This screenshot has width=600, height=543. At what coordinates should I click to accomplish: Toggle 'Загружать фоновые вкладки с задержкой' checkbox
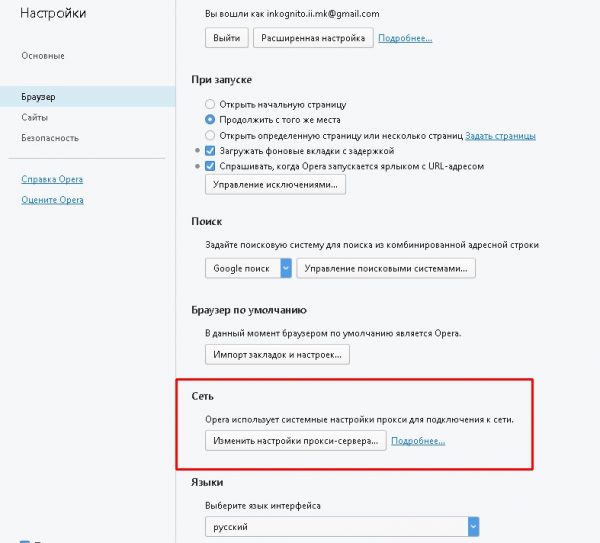(210, 150)
